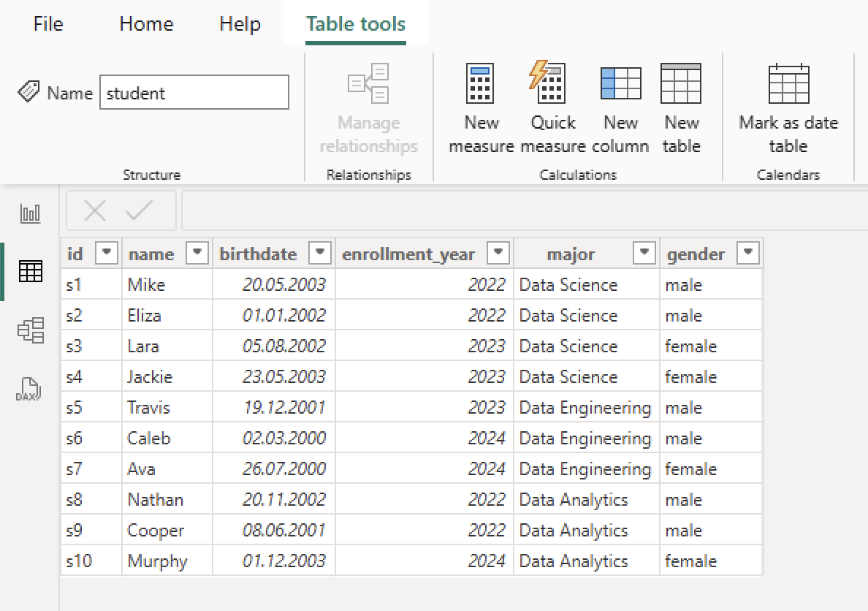Open the Help ribbon tab
Screen dimensions: 868x611
tap(240, 24)
